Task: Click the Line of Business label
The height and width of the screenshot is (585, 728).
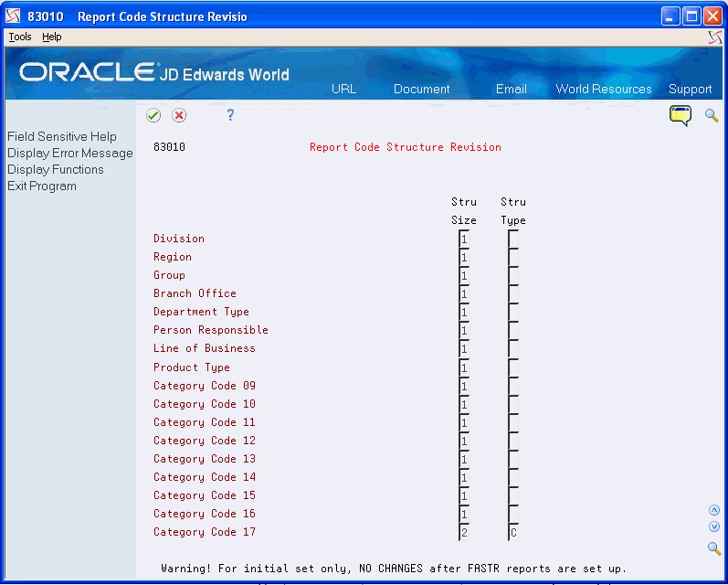Action: coord(205,348)
